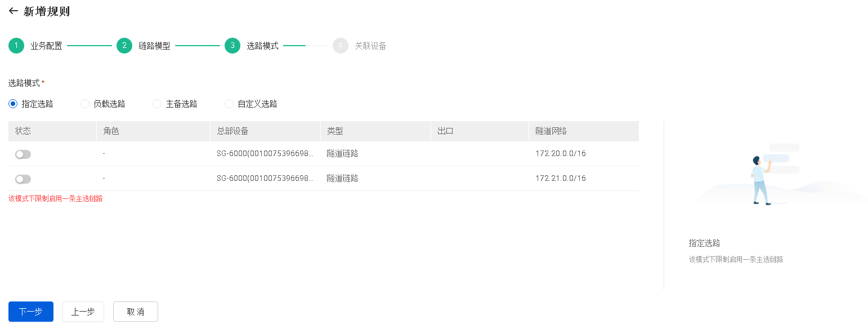Pick the 自定义选路 radio option

[229, 104]
